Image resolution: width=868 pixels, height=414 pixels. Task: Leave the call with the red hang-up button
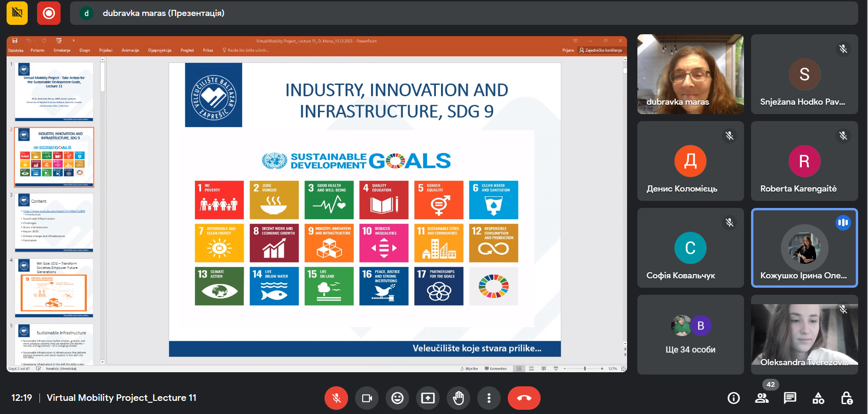point(524,398)
